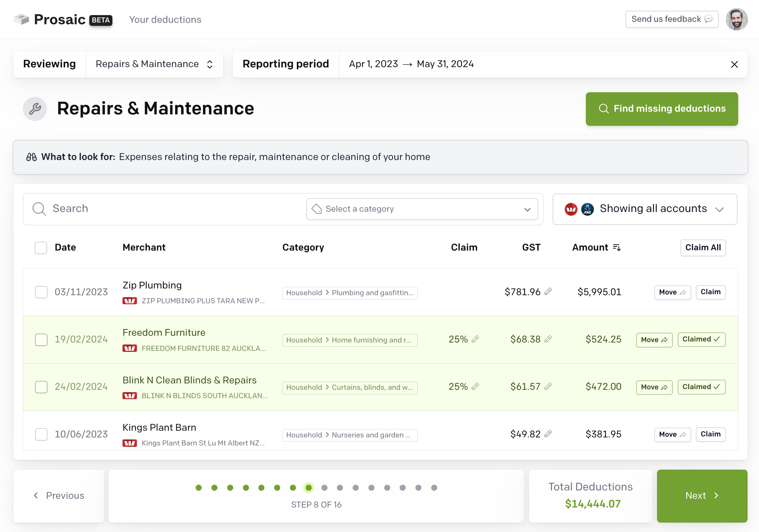Viewport: 759px width, 532px height.
Task: Expand the Select a category dropdown
Action: [x=422, y=209]
